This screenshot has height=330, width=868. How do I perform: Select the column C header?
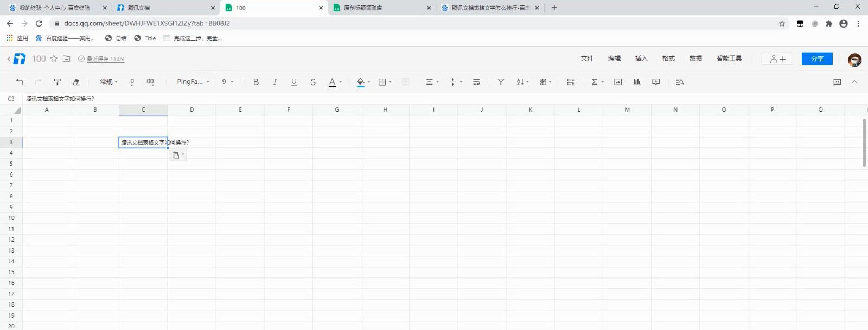[143, 109]
